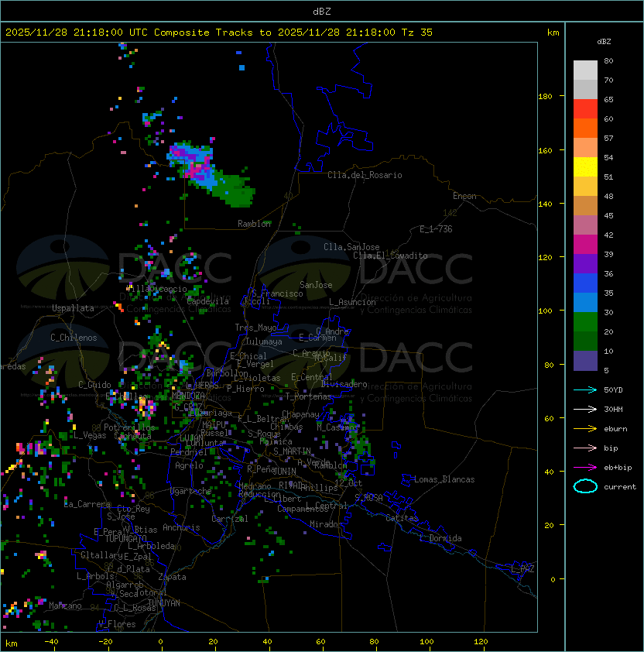Click the 'S_ROSA' map label
644x652 pixels.
coord(368,498)
